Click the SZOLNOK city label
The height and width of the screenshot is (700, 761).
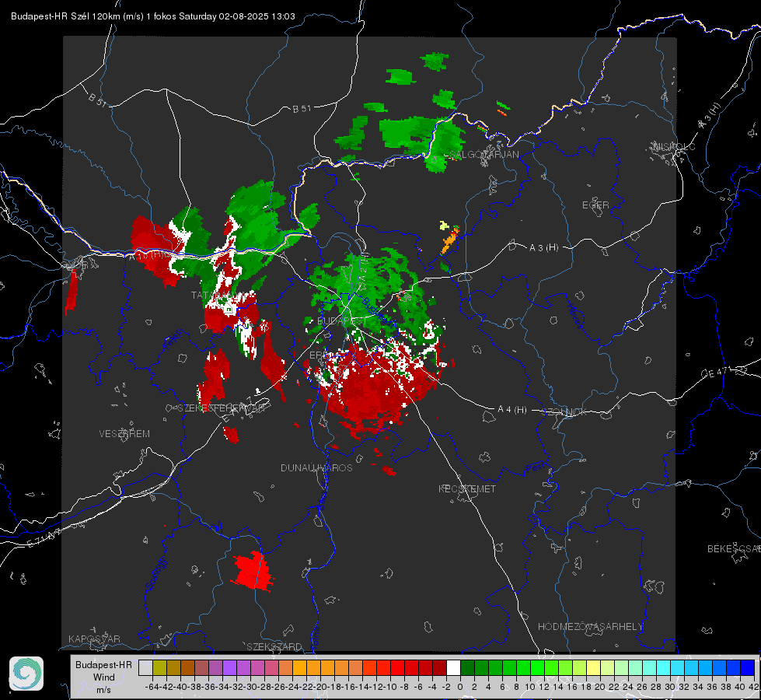(564, 412)
